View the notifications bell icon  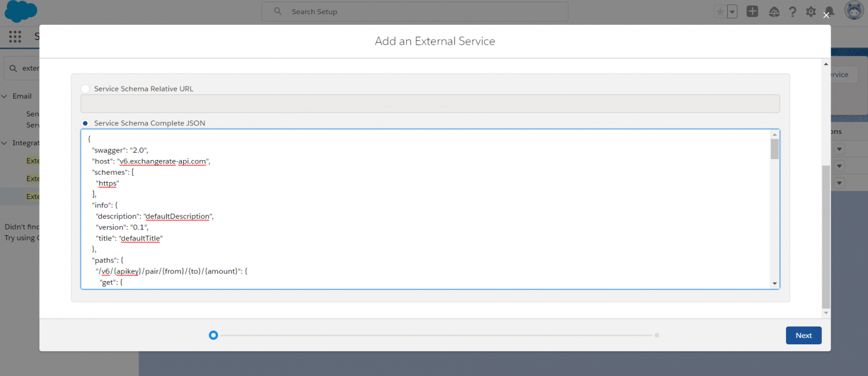[x=828, y=11]
